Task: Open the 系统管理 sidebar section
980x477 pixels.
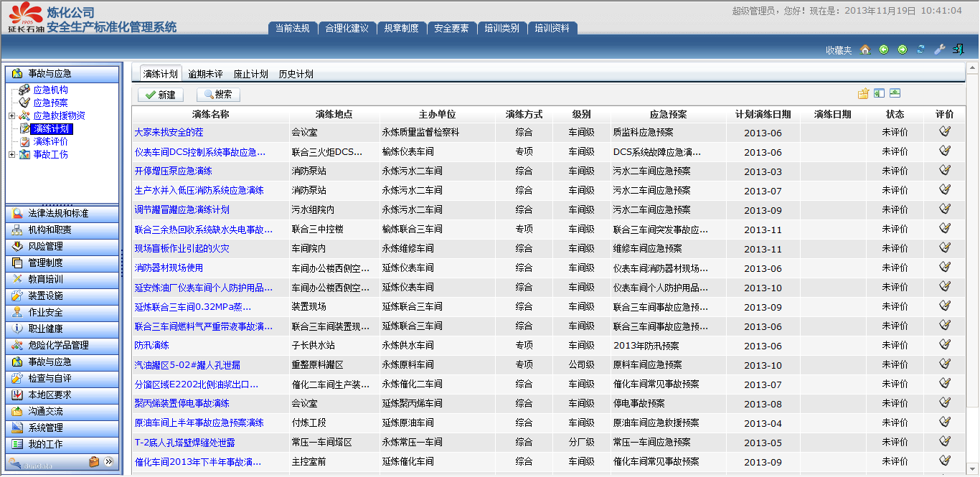Action: (x=62, y=428)
